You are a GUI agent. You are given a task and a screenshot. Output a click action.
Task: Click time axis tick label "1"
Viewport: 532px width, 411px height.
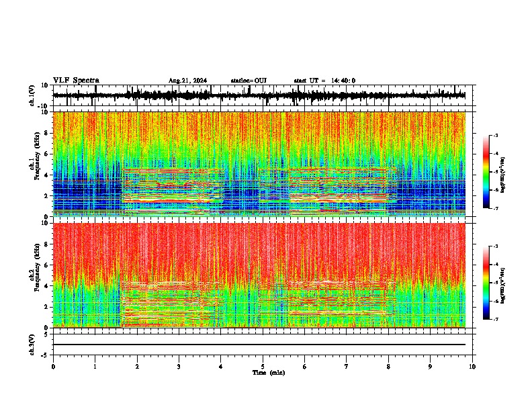(x=95, y=367)
